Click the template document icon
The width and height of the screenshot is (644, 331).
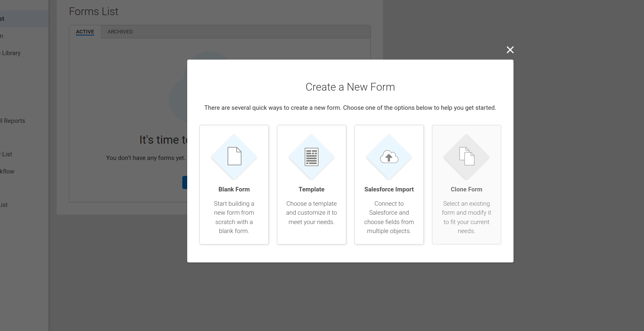312,157
